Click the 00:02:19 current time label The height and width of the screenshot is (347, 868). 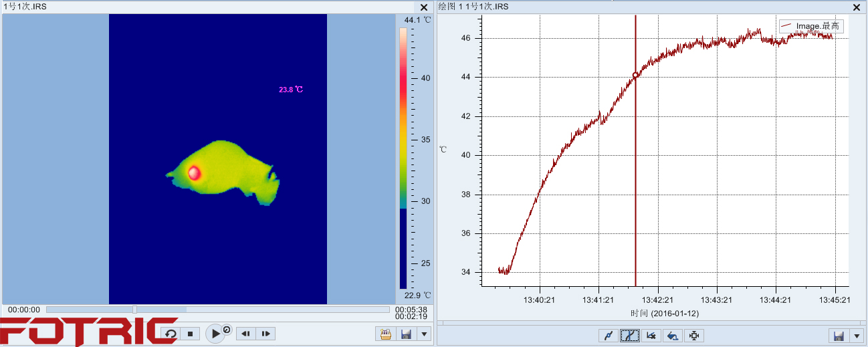(411, 317)
